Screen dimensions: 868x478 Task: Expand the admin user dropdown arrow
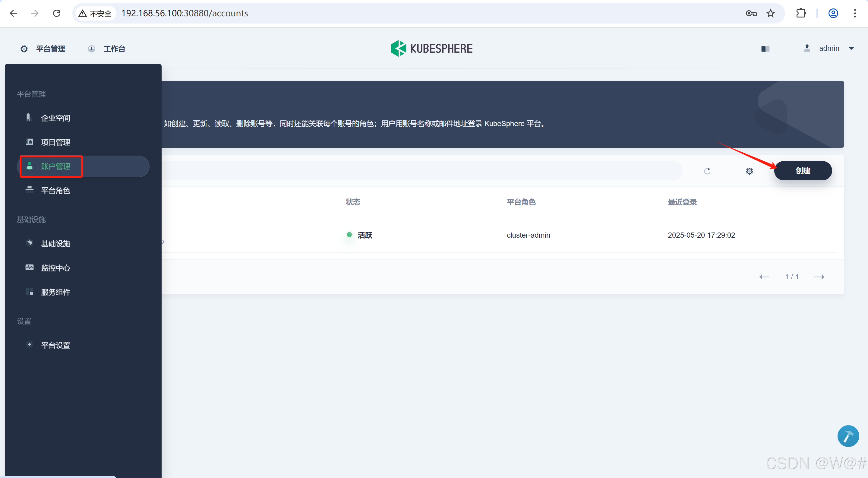pyautogui.click(x=851, y=49)
